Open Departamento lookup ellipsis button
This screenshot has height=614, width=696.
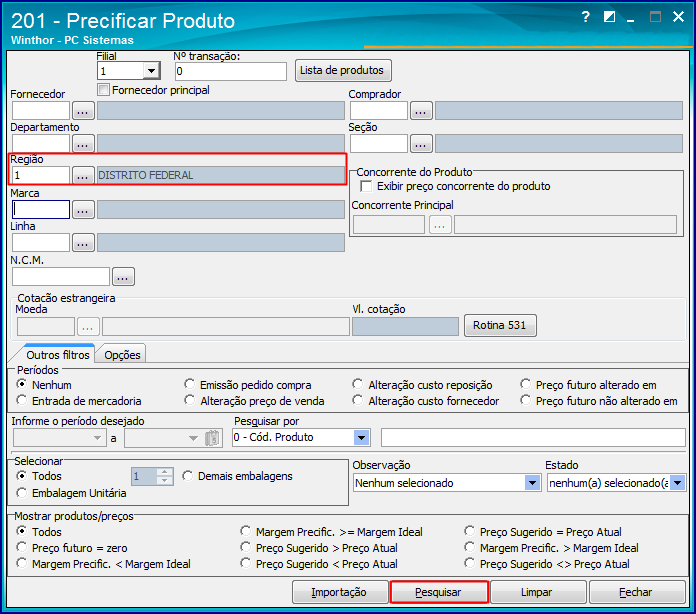coord(83,143)
